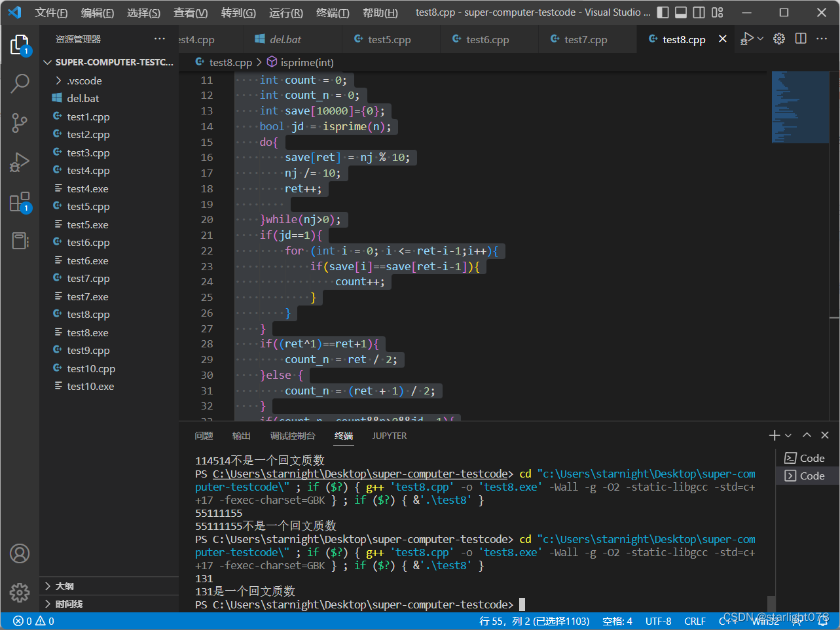This screenshot has width=840, height=630.
Task: Change indentation via spaces: 4 status item
Action: tap(617, 621)
